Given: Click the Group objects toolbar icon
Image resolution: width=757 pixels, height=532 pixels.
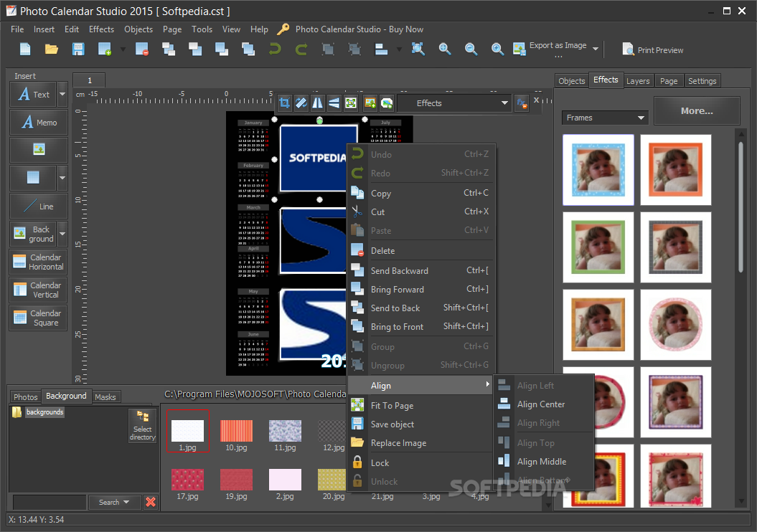Looking at the screenshot, I should [328, 49].
